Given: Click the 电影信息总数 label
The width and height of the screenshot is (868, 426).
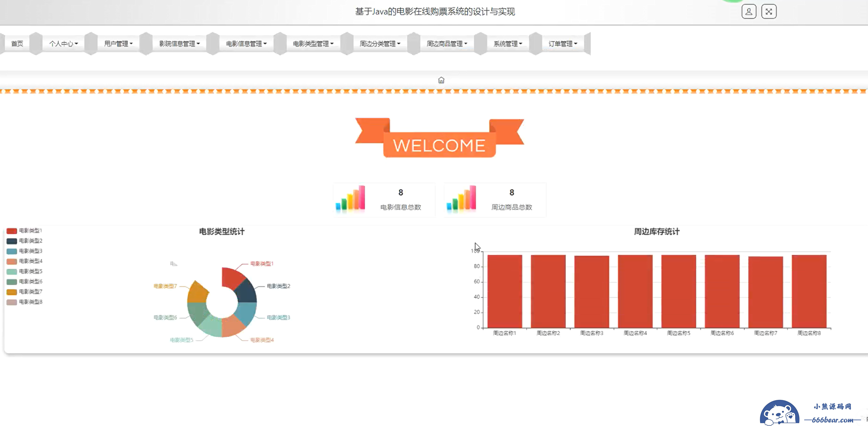Looking at the screenshot, I should point(401,207).
